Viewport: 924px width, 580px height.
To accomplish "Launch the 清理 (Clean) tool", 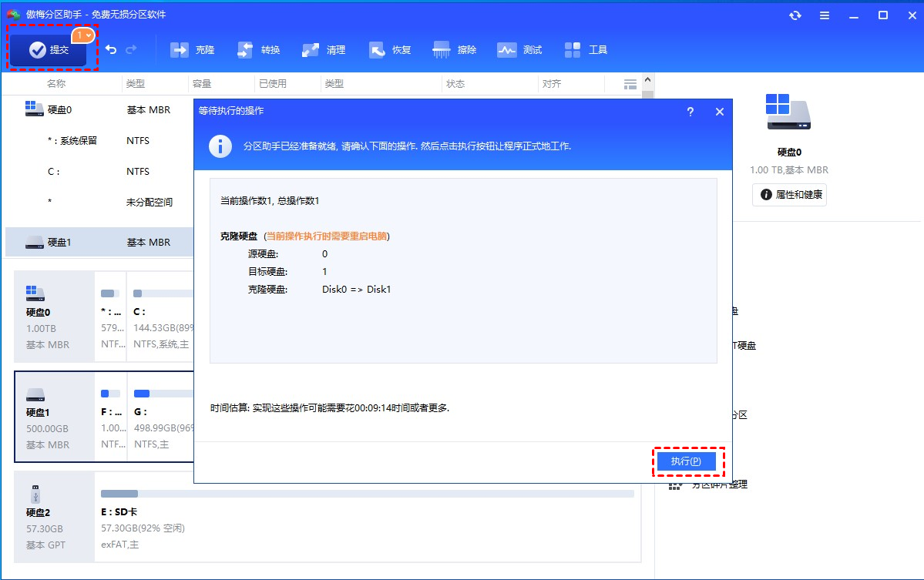I will point(324,49).
